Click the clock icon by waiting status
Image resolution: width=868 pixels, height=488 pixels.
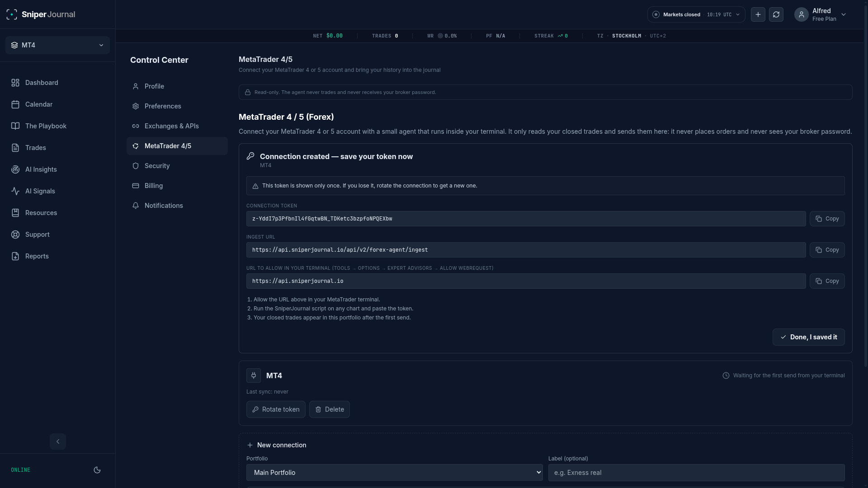[726, 375]
